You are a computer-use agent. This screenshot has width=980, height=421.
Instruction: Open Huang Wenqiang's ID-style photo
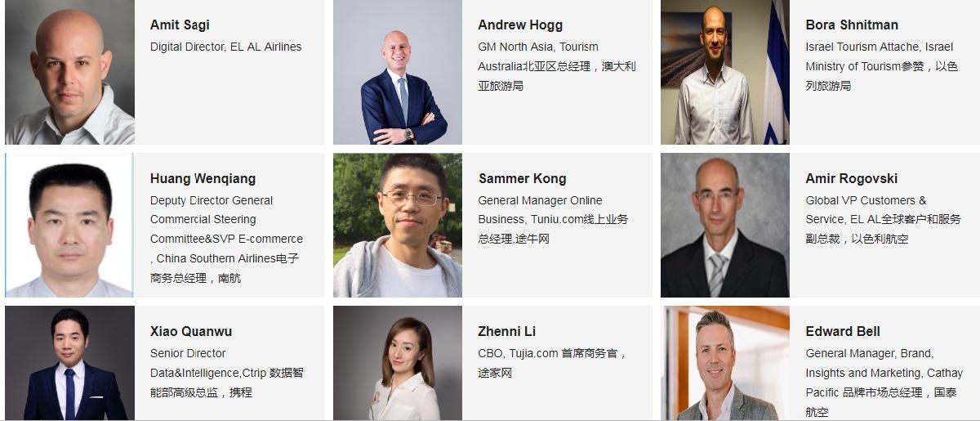coord(69,225)
